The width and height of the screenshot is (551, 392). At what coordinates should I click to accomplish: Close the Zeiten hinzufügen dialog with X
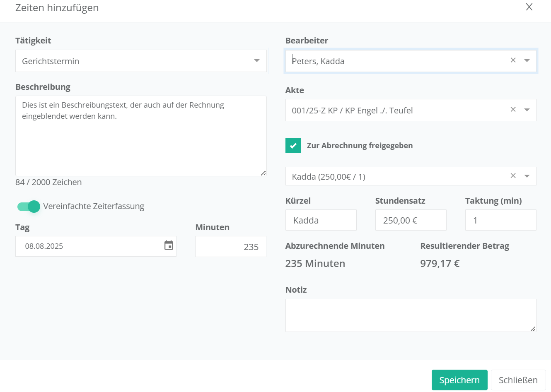529,7
